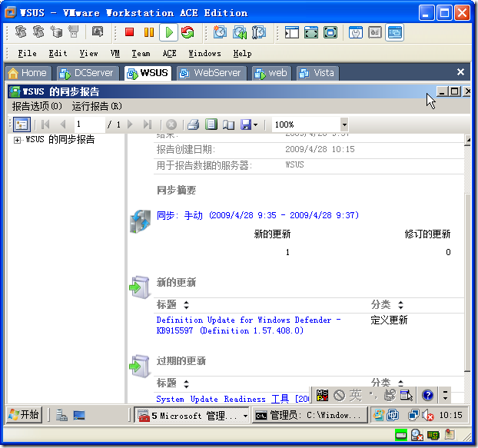This screenshot has width=478, height=448.
Task: Click the 开始 Start button
Action: pyautogui.click(x=24, y=415)
